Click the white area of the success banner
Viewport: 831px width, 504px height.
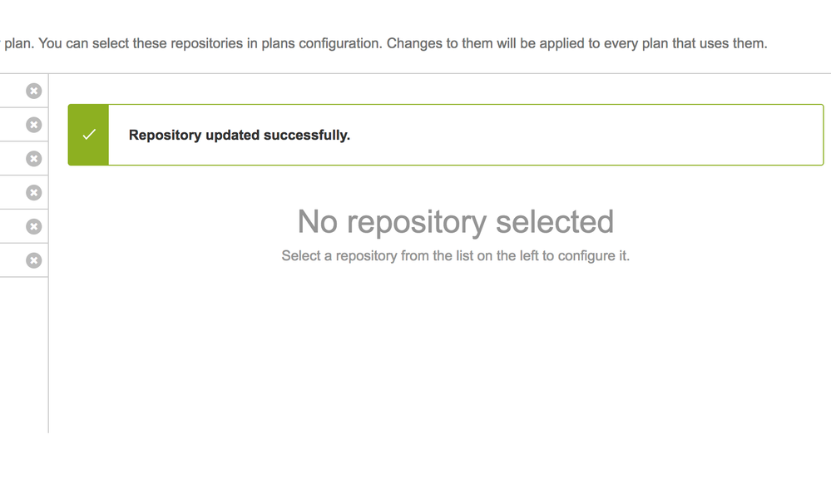click(x=583, y=135)
